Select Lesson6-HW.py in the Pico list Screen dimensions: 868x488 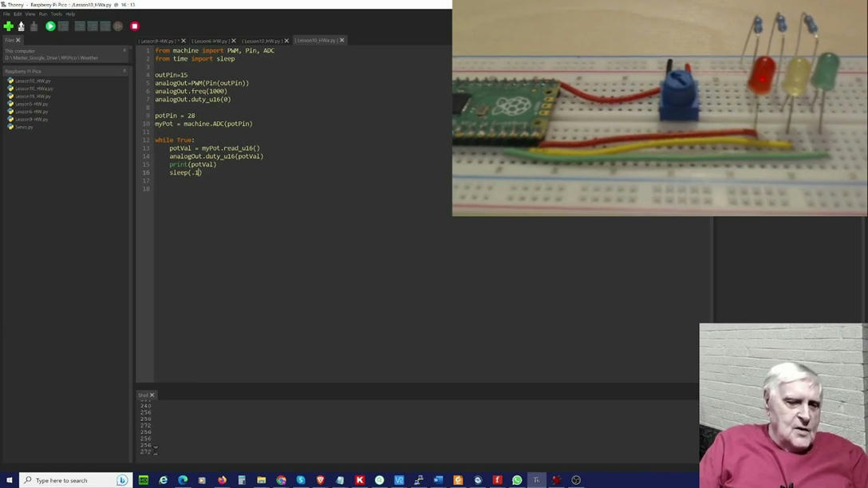pos(34,112)
